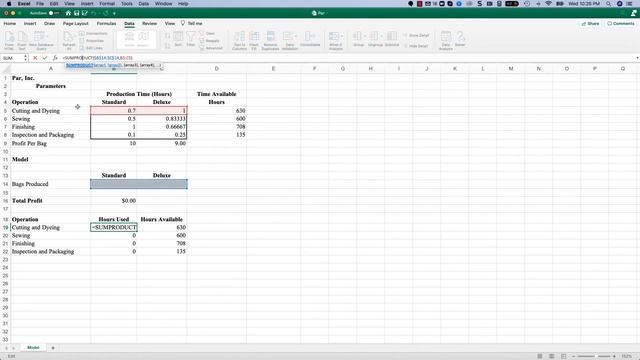Open the Data Analysis tool
The height and width of the screenshot is (360, 640).
(x=446, y=40)
